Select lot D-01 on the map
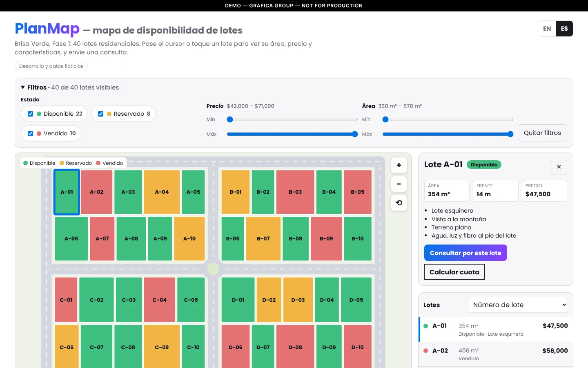This screenshot has height=368, width=588. tap(238, 300)
